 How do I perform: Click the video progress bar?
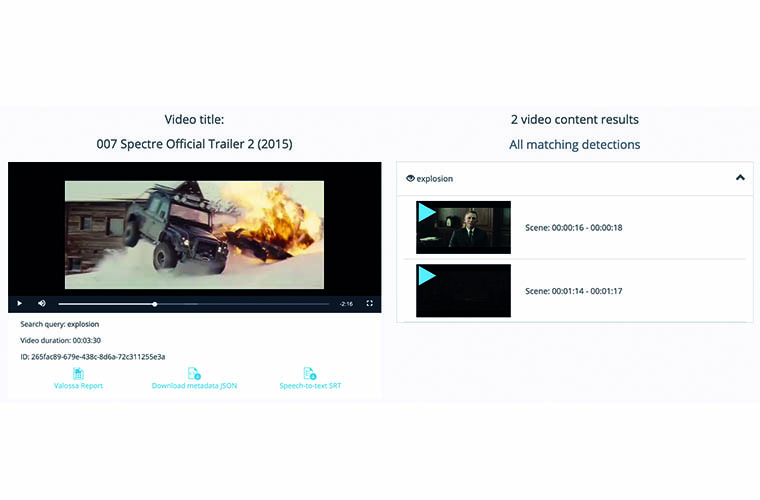coord(194,304)
